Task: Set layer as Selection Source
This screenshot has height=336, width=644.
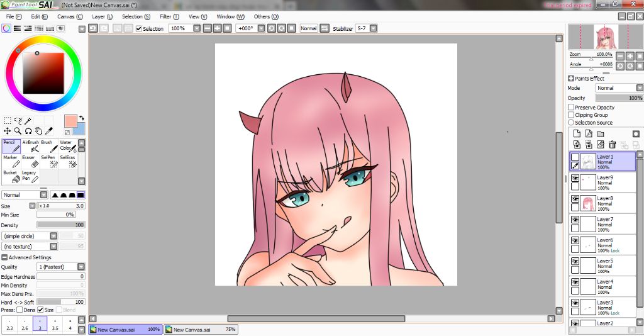Action: click(571, 123)
